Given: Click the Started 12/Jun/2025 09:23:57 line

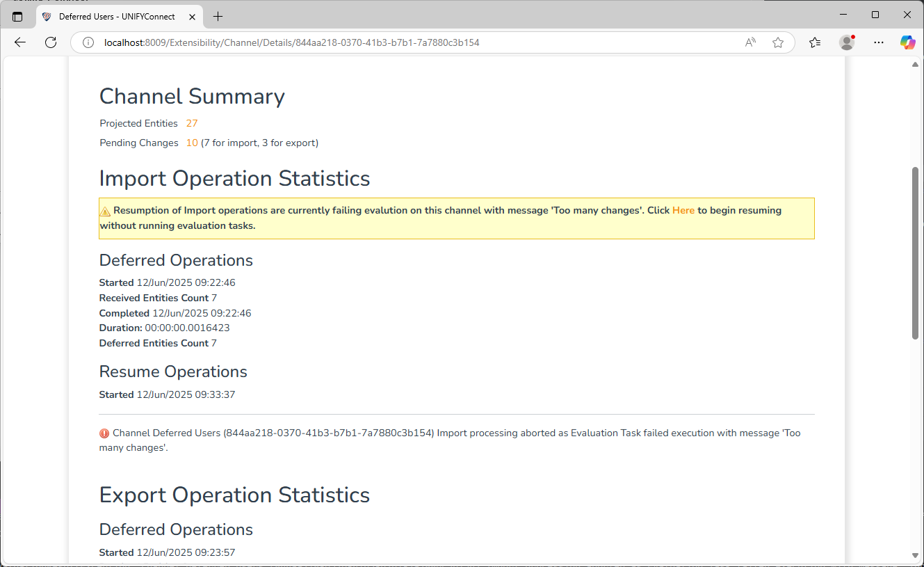Looking at the screenshot, I should pos(168,552).
